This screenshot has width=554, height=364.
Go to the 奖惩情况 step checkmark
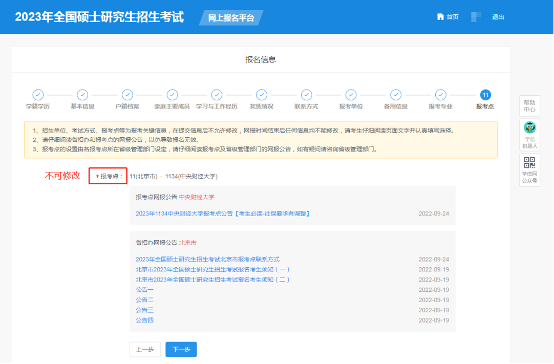[x=261, y=95]
